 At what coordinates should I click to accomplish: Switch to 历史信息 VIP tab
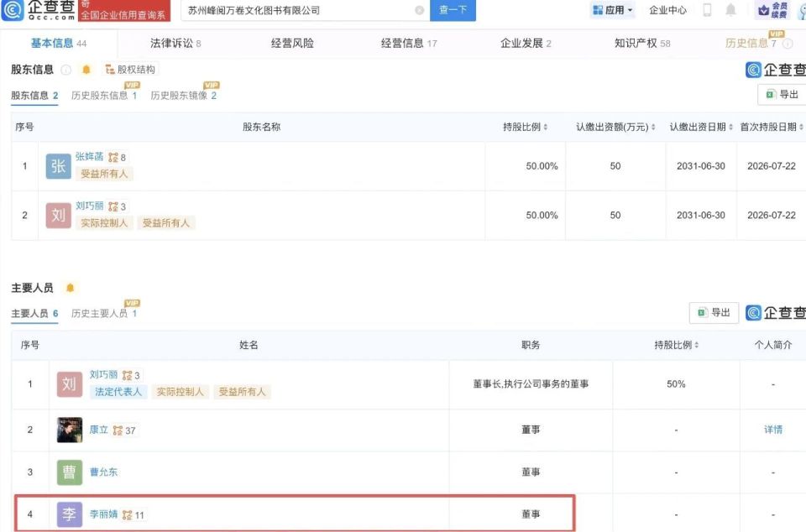coord(751,43)
